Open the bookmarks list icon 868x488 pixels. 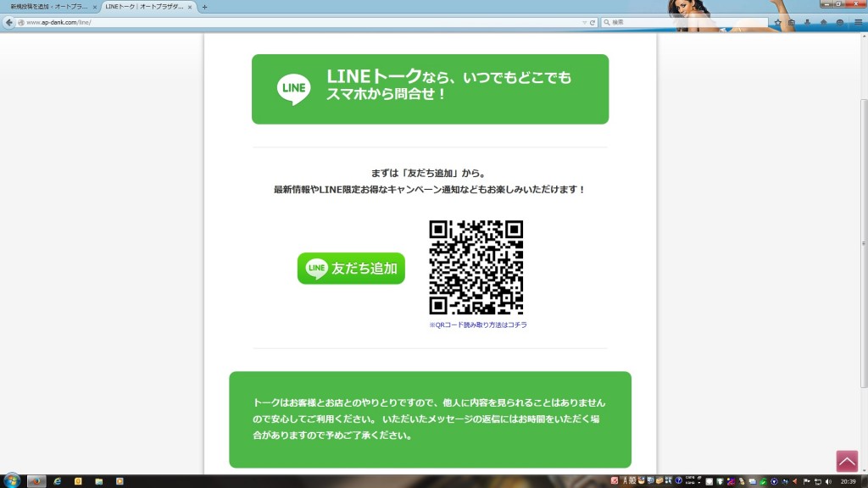792,23
